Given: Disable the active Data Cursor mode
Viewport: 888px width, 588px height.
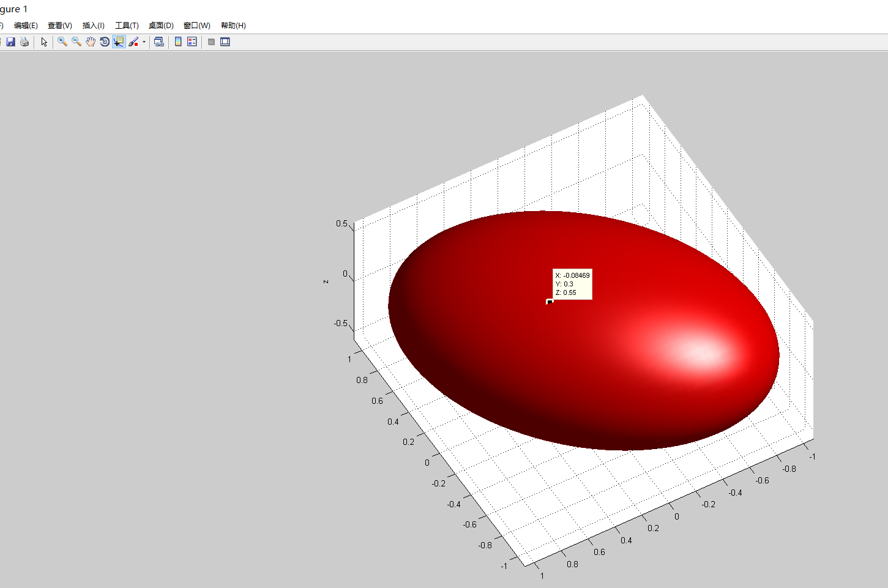Looking at the screenshot, I should pyautogui.click(x=118, y=42).
